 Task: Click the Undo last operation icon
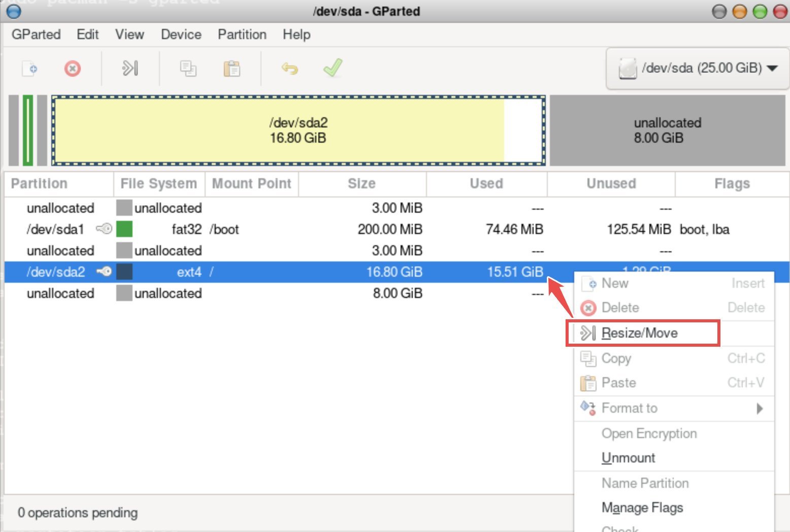pyautogui.click(x=290, y=68)
